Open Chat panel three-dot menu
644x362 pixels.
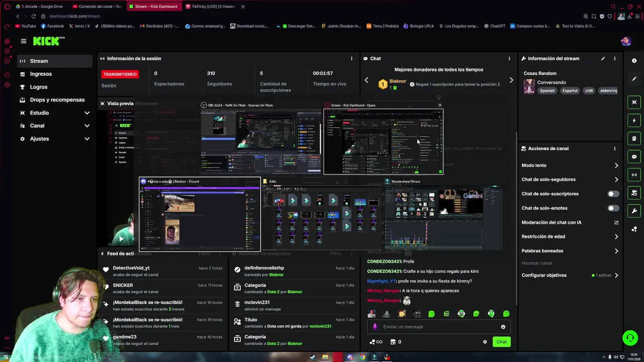coord(509,59)
